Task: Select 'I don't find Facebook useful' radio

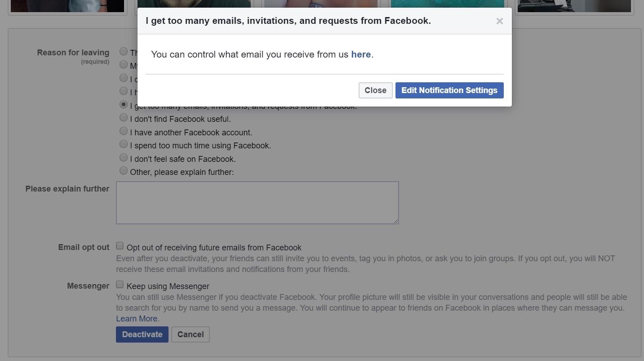Action: click(124, 118)
